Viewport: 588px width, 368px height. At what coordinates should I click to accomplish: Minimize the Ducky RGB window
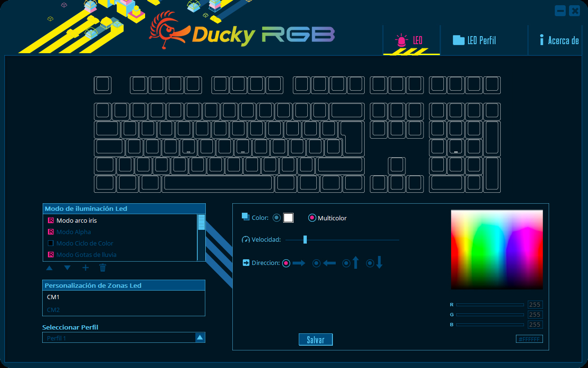pos(560,10)
